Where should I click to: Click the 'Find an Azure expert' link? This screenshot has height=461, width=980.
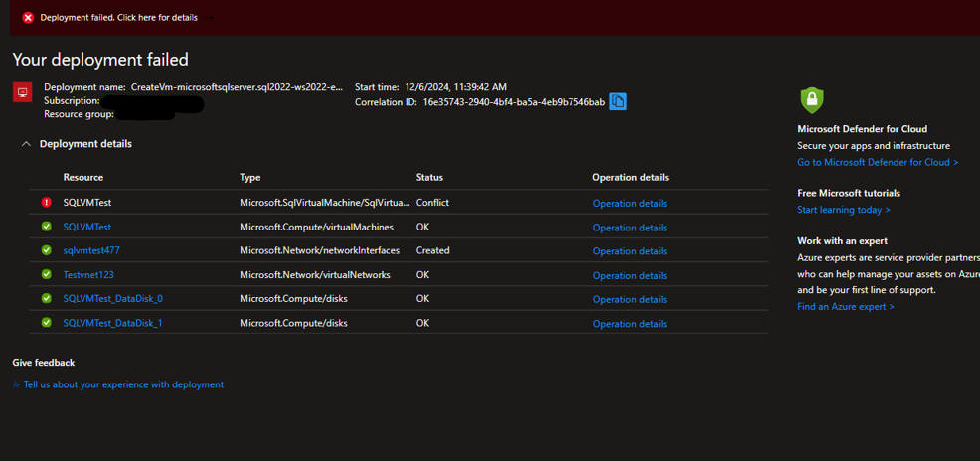(x=846, y=307)
